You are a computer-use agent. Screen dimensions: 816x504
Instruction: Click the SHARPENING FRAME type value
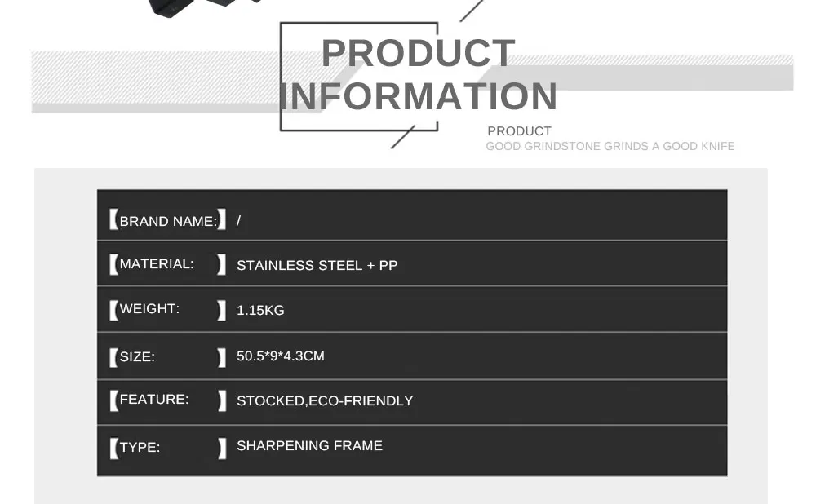(x=309, y=446)
